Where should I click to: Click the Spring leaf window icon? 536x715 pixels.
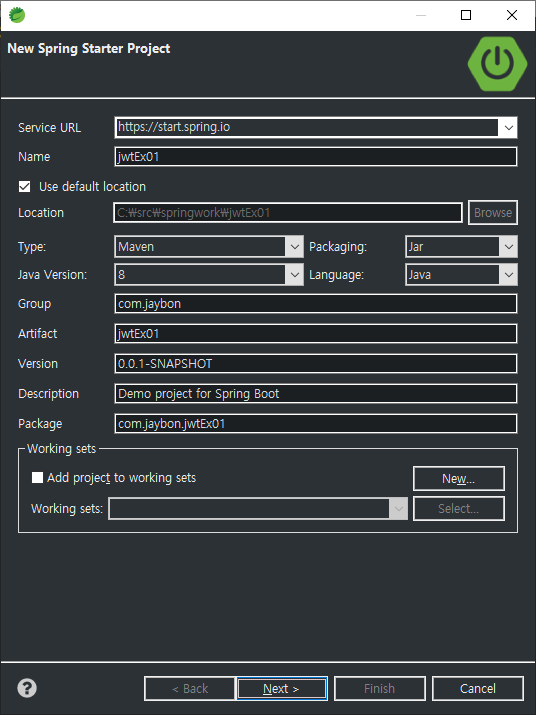(17, 15)
